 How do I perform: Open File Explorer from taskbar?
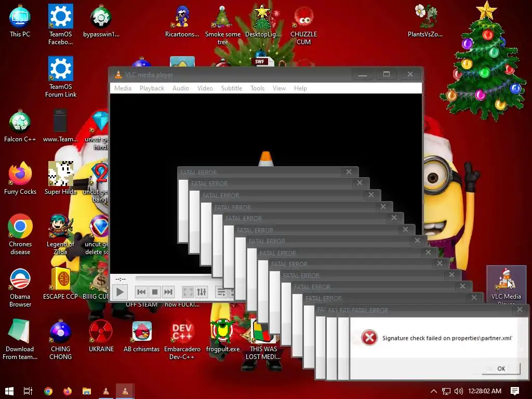pos(87,391)
